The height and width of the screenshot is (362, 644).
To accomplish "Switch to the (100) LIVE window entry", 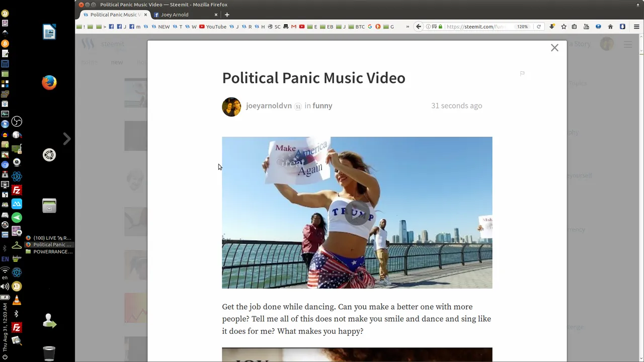I will click(x=49, y=238).
